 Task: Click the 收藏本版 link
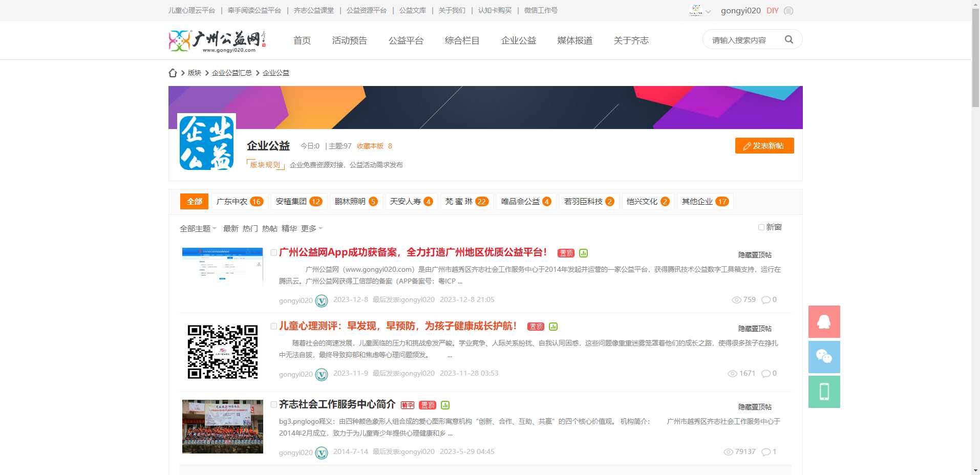point(370,146)
